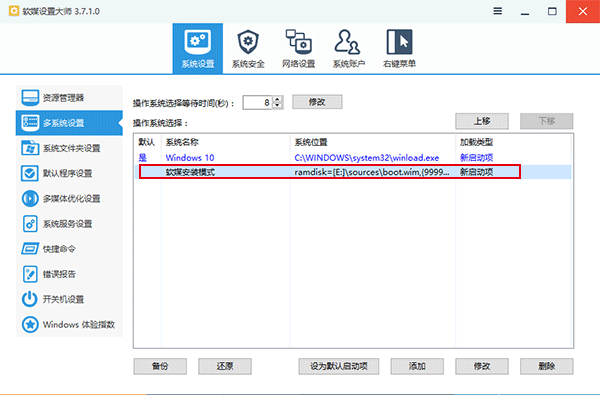Click the 资源管理器 sidebar icon
The width and height of the screenshot is (600, 395).
30,98
